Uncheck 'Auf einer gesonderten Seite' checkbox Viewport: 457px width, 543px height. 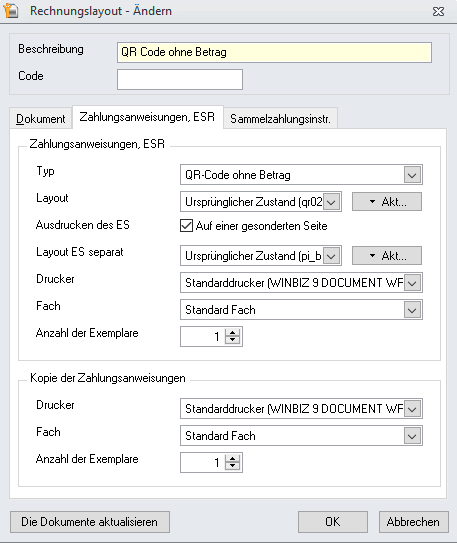(x=186, y=226)
